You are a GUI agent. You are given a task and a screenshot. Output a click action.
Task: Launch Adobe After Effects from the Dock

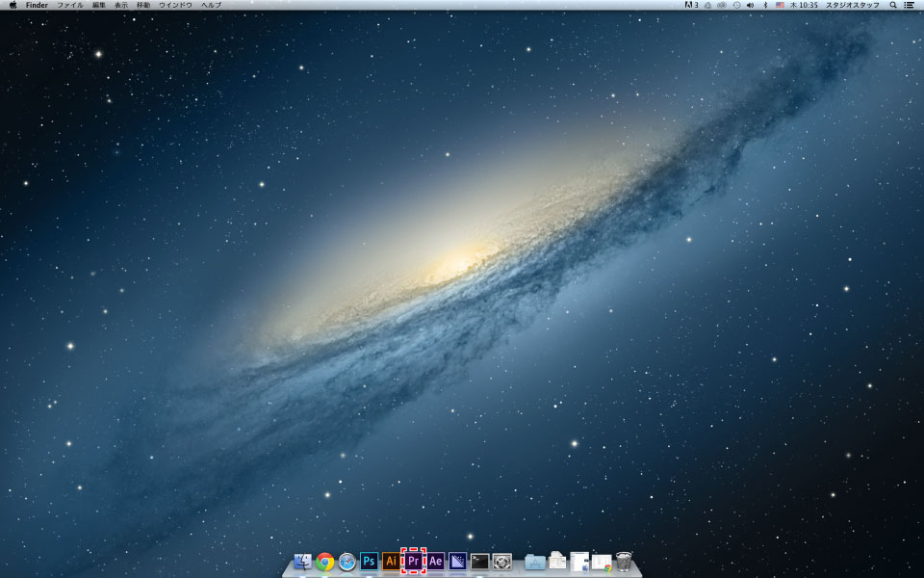(x=435, y=561)
